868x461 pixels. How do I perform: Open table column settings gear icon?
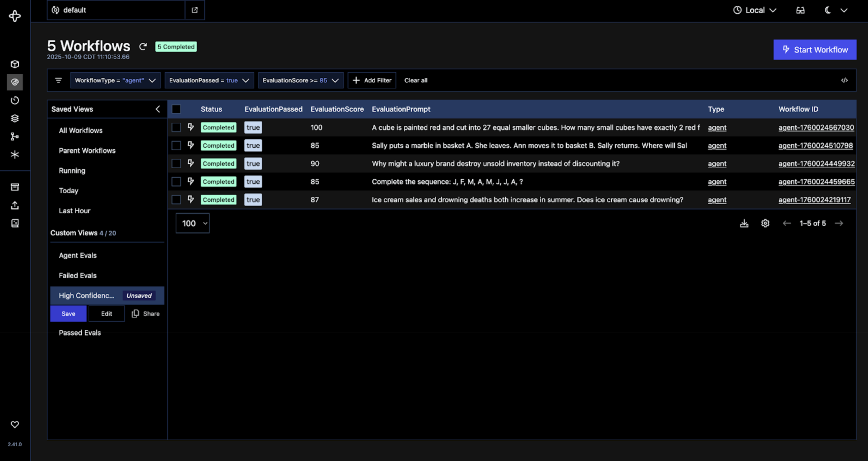click(x=765, y=223)
